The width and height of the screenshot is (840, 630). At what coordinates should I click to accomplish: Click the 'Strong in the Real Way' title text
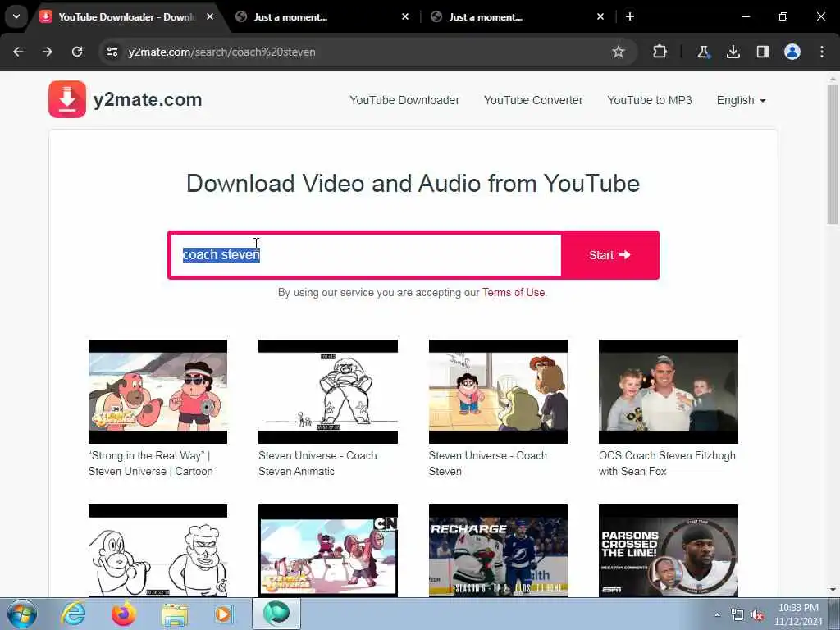(x=151, y=463)
